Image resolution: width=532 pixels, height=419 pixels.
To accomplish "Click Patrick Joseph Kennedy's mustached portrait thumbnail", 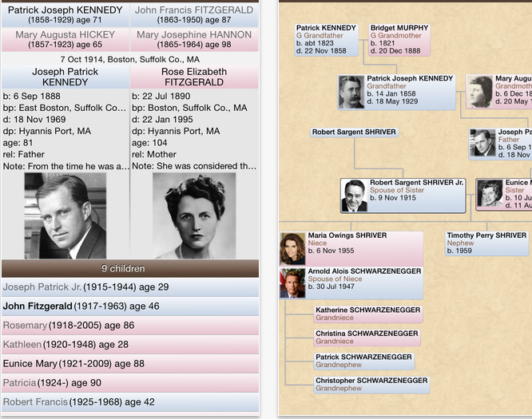I will click(351, 93).
